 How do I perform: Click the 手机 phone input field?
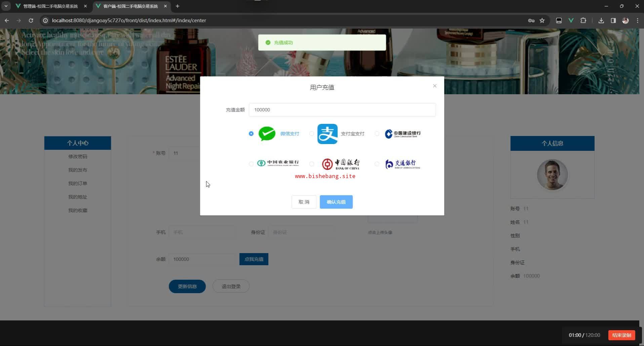(x=202, y=232)
